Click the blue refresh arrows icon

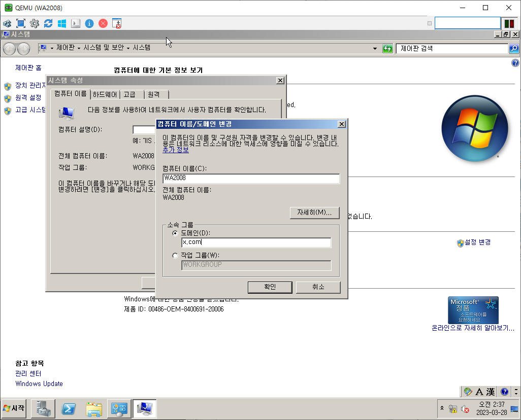click(x=48, y=23)
